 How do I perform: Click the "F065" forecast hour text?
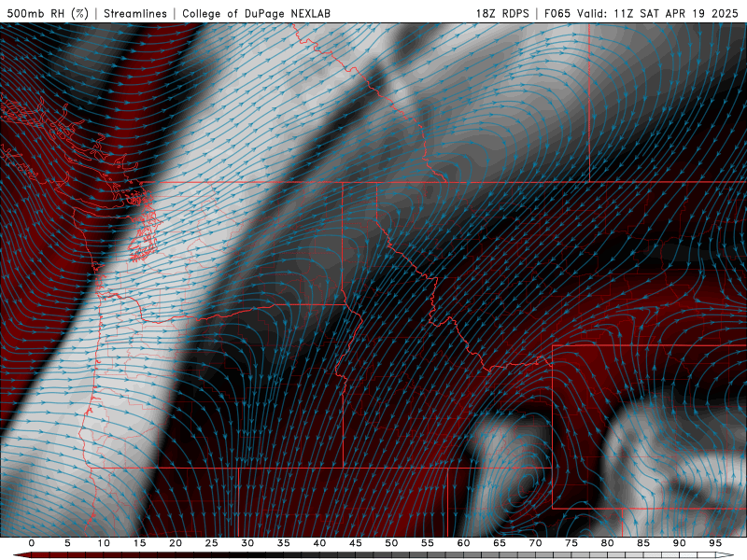pyautogui.click(x=557, y=13)
